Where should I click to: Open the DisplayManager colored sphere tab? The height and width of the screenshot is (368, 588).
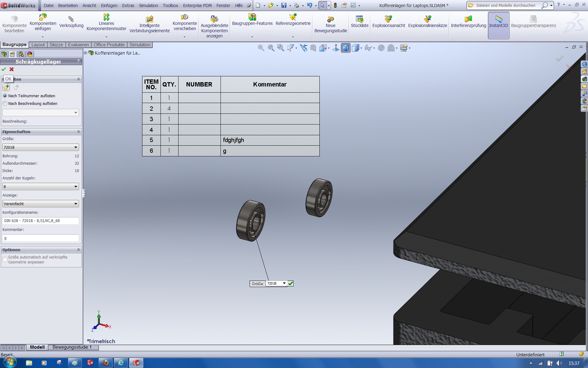pyautogui.click(x=30, y=54)
